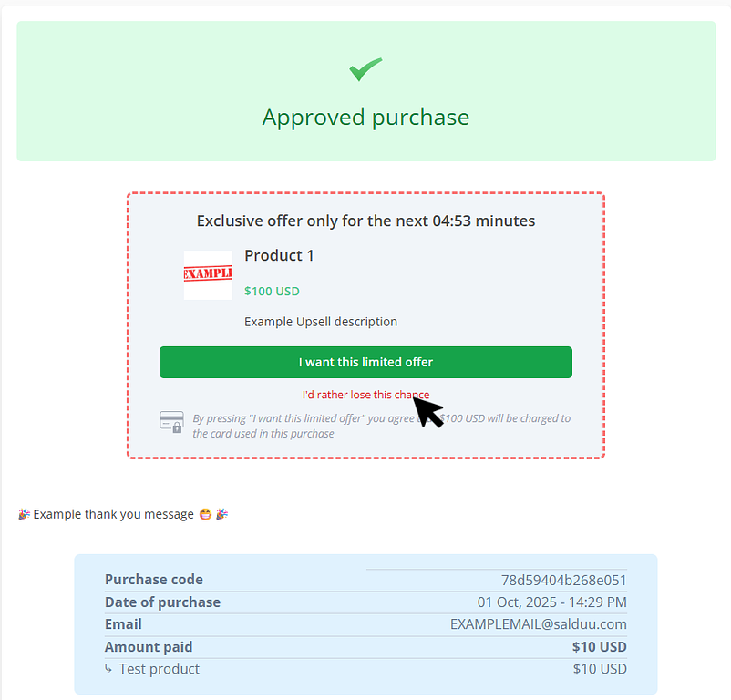
Task: Decline via "I'd rather lose this chance" link
Action: coord(365,395)
